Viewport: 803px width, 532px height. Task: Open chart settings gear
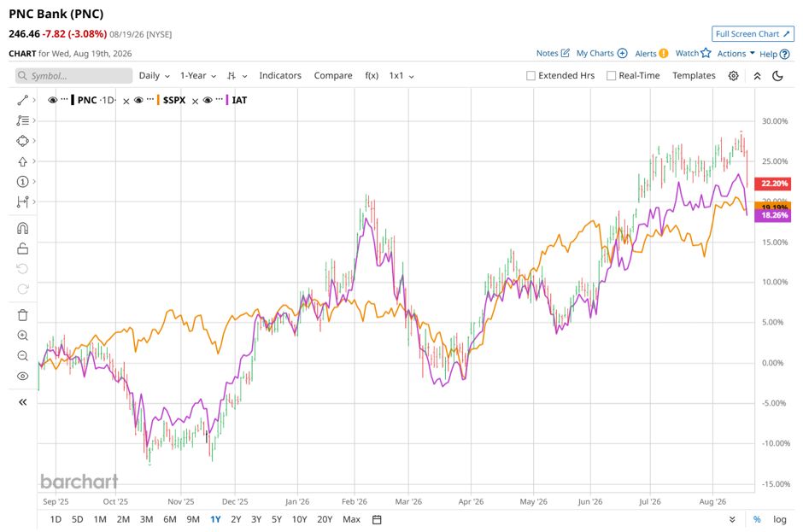click(x=733, y=76)
